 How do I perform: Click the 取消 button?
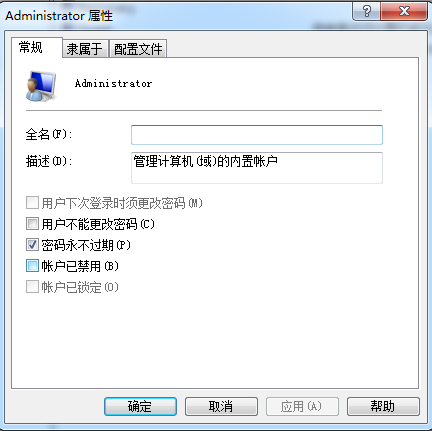point(221,406)
